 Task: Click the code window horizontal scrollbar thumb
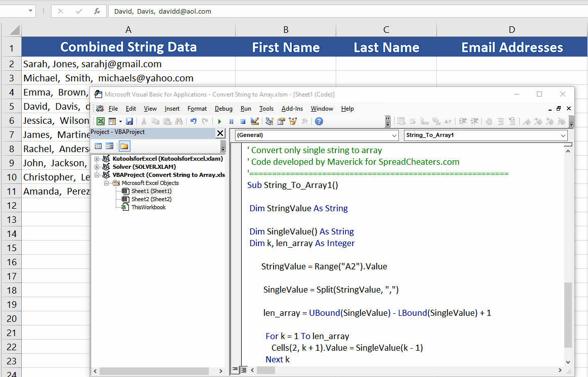pyautogui.click(x=266, y=370)
